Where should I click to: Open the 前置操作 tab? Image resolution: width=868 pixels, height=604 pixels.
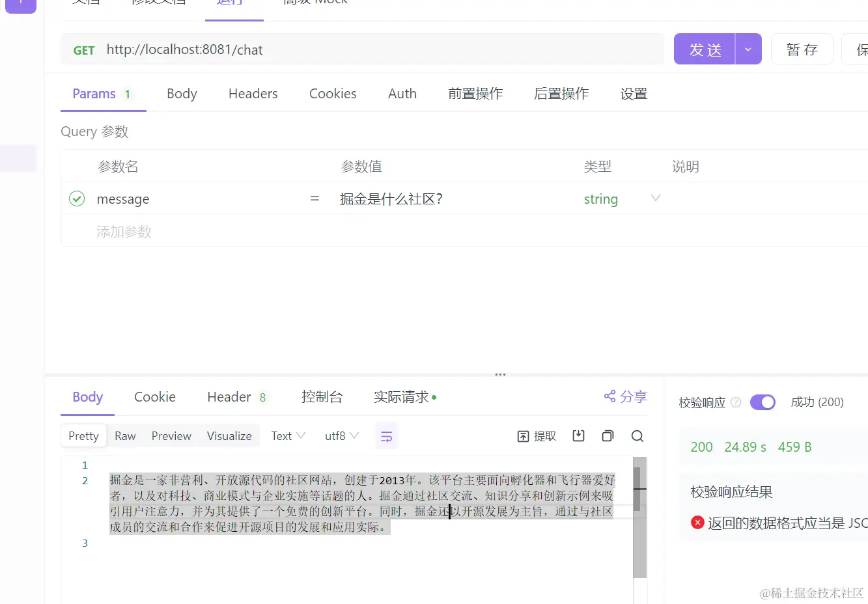475,94
